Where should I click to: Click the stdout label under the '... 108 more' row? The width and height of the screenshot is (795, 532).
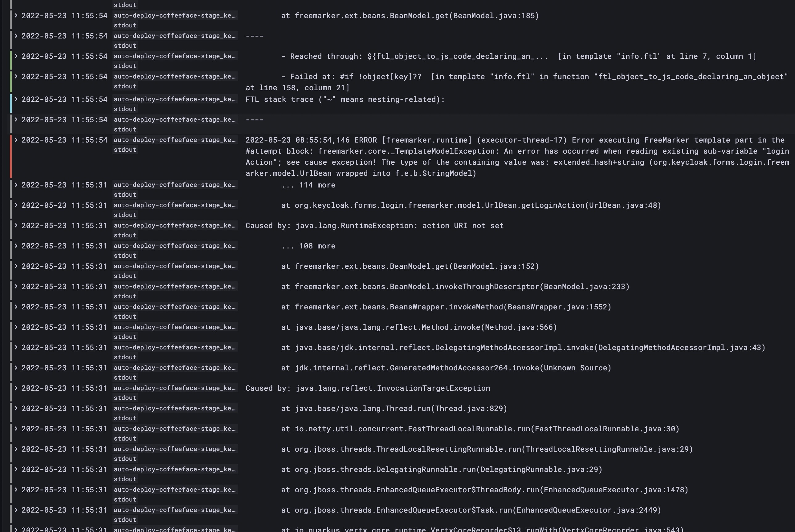[125, 256]
